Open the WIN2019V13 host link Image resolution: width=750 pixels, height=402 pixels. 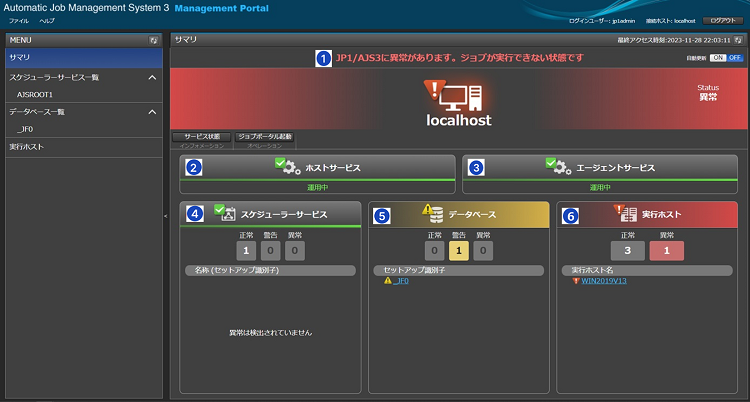click(x=604, y=281)
